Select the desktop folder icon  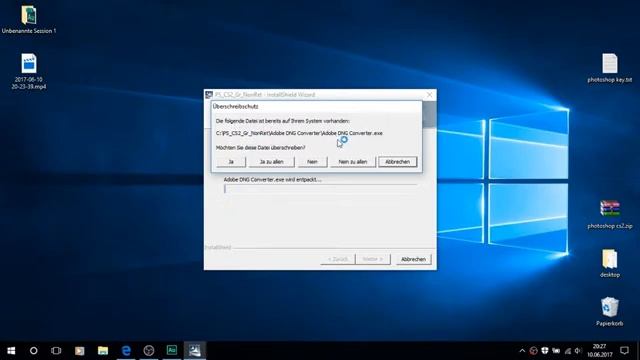tap(609, 263)
